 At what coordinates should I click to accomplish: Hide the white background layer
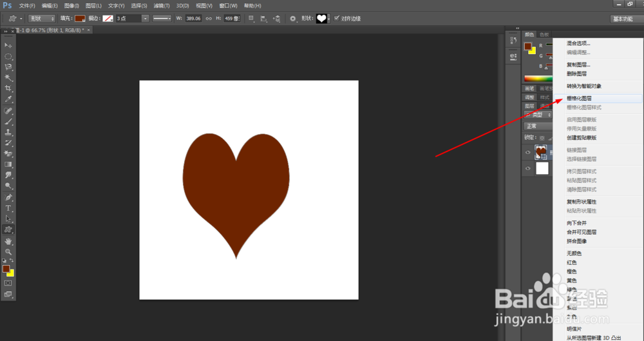coord(528,168)
